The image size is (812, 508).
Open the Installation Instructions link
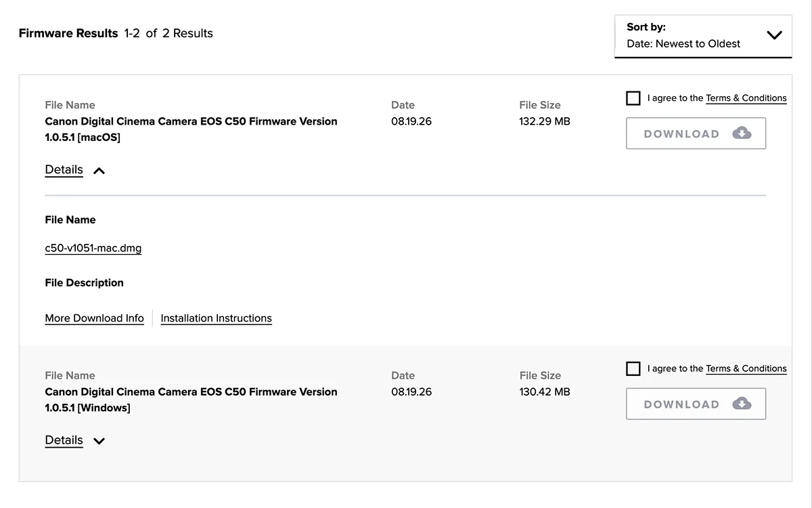pos(217,318)
